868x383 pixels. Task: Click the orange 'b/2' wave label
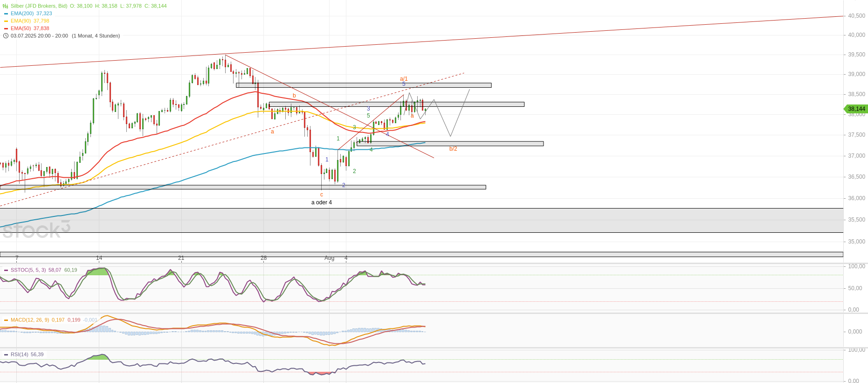point(453,149)
